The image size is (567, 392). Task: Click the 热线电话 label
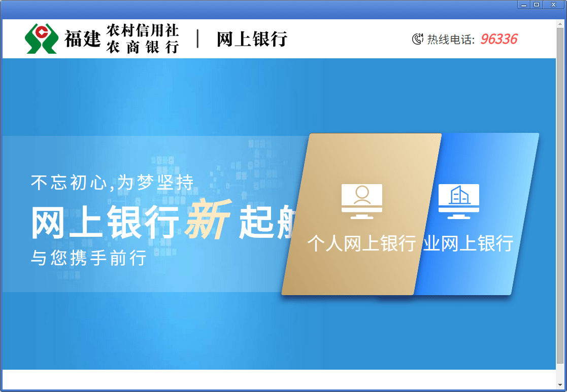tap(451, 40)
